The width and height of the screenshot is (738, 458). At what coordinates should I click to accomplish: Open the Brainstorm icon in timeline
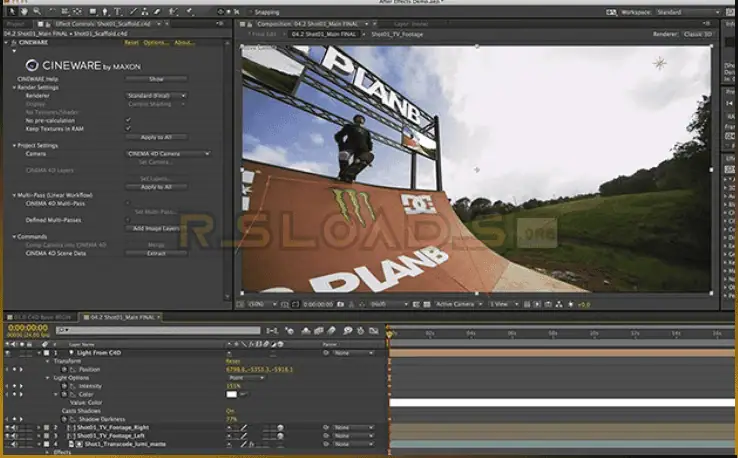[x=348, y=331]
